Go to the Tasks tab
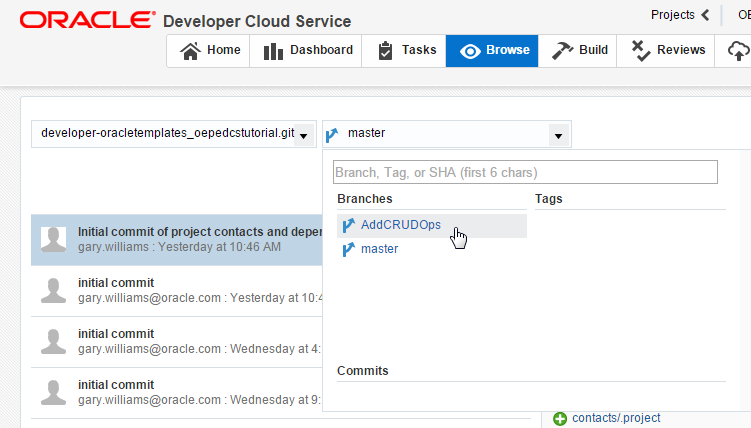Viewport: 751px width, 428px height. pos(407,50)
